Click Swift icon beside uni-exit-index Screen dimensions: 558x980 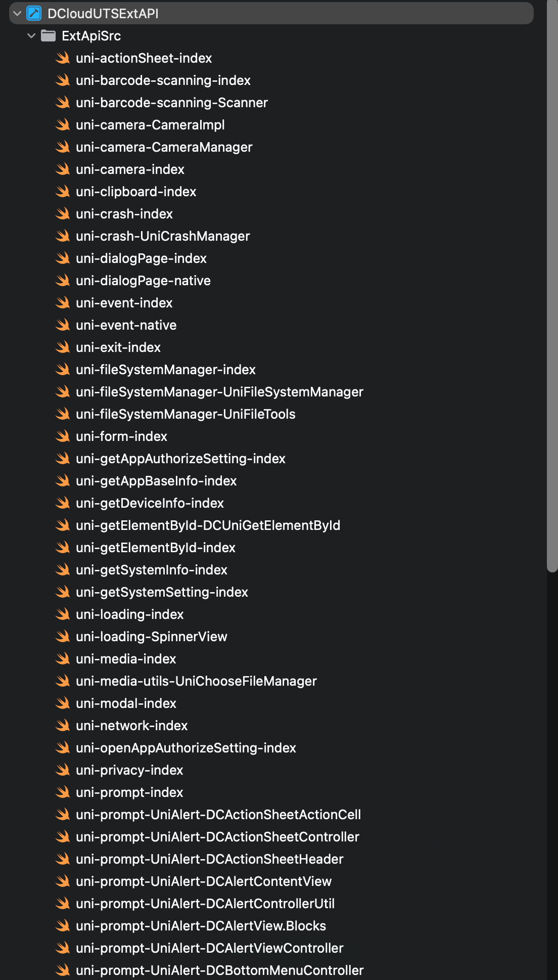(x=63, y=347)
